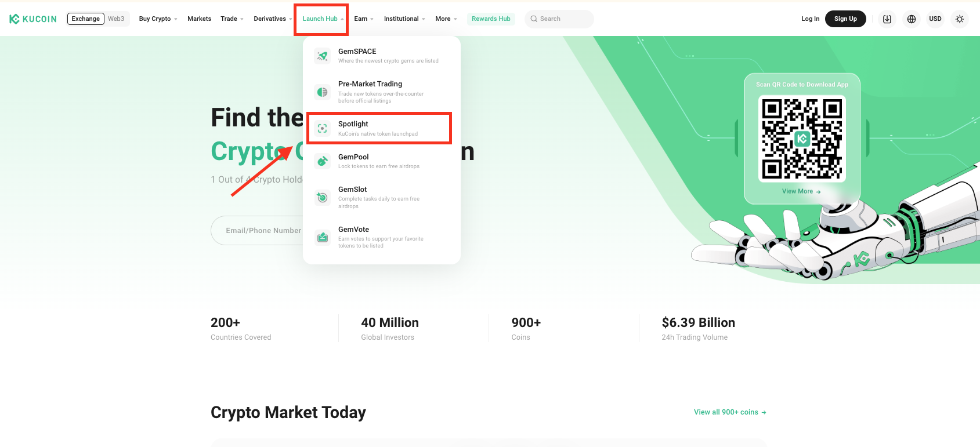The width and height of the screenshot is (980, 447).
Task: Click the GemSlot icon
Action: point(323,198)
